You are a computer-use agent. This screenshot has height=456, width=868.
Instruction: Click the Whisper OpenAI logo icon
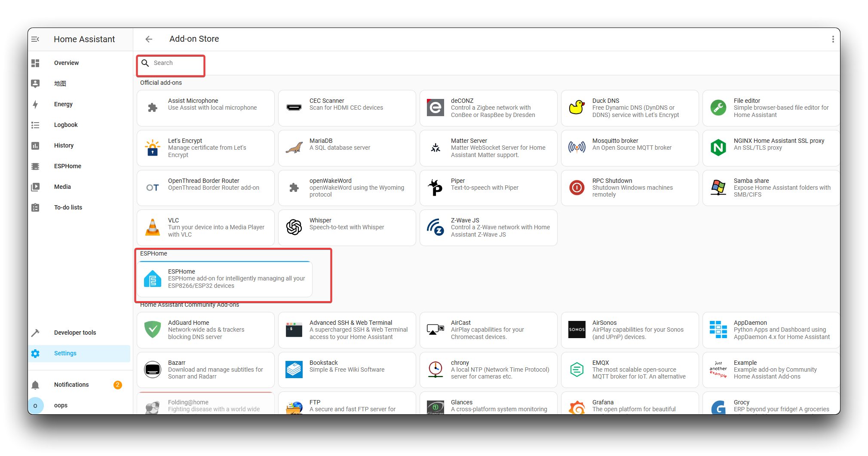coord(294,228)
